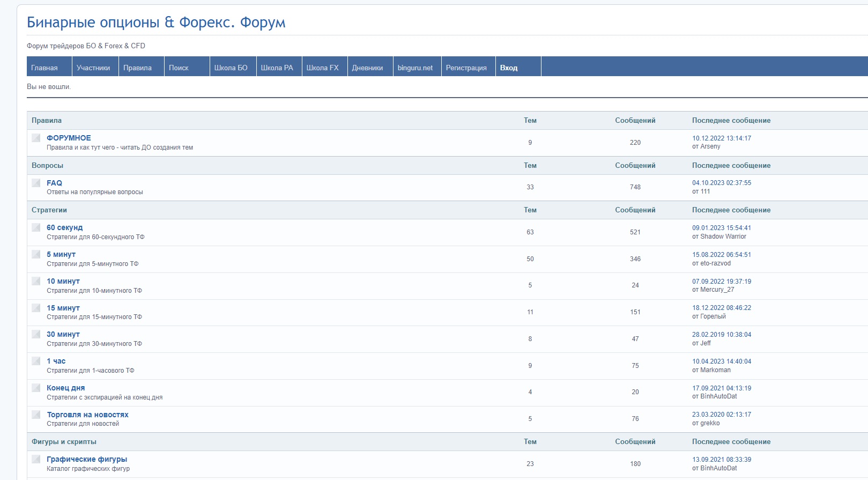
Task: Click the text 'Вы не вошли.'
Action: [49, 87]
